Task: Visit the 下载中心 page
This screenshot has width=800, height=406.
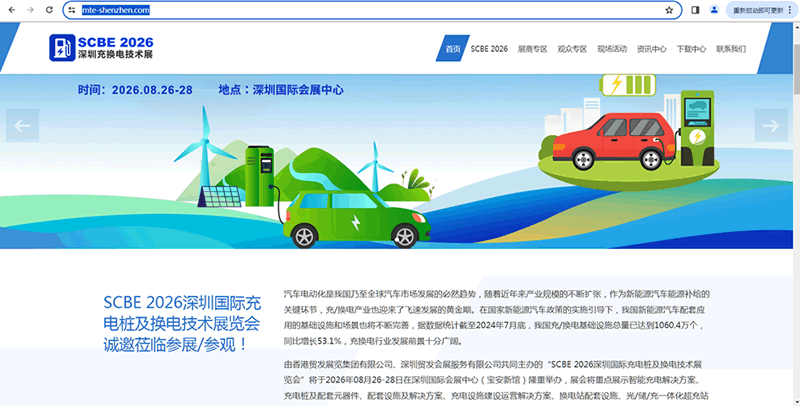Action: [x=691, y=48]
